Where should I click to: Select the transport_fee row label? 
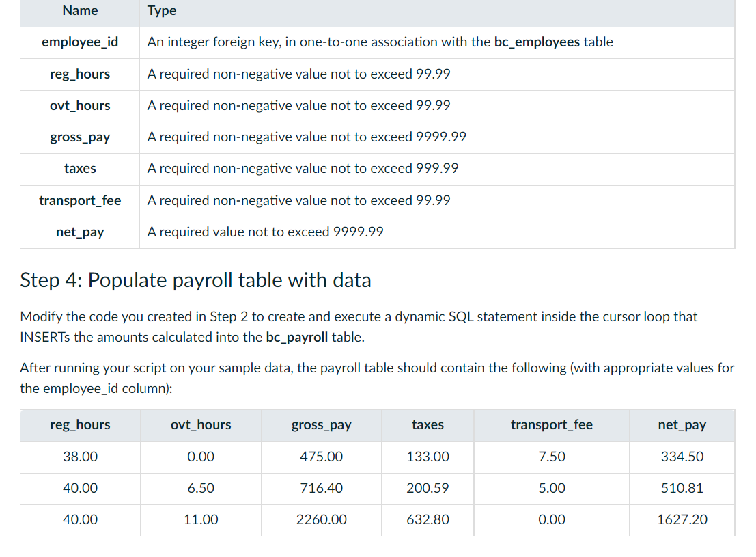(80, 200)
